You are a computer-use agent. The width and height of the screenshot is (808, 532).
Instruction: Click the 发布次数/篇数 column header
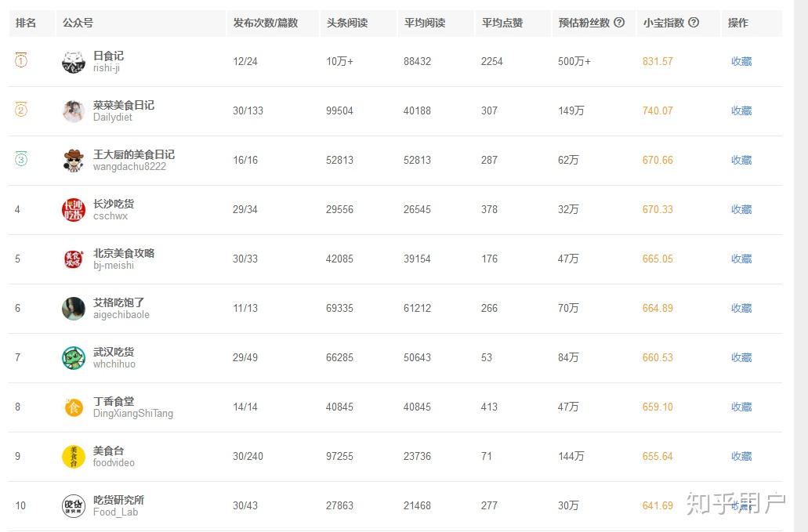coord(266,23)
